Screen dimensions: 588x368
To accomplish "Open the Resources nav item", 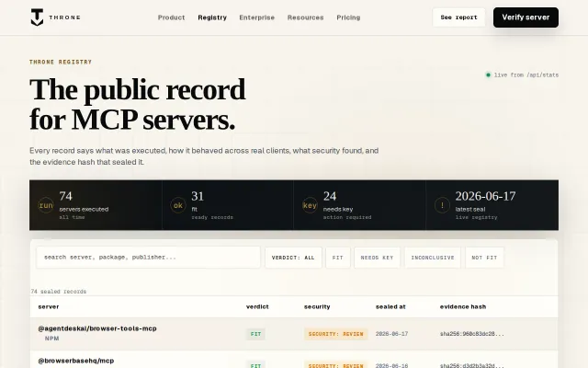I will pos(305,17).
